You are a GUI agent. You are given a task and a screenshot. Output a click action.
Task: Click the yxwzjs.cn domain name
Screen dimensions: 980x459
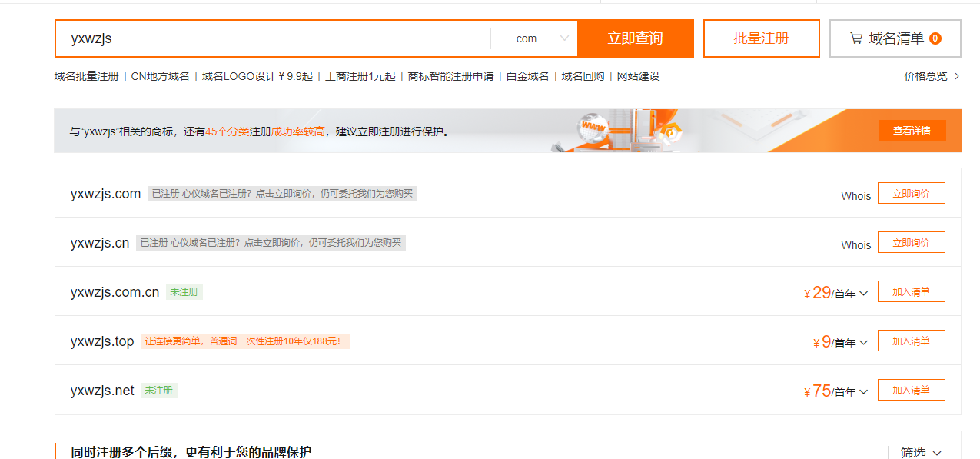pyautogui.click(x=100, y=243)
